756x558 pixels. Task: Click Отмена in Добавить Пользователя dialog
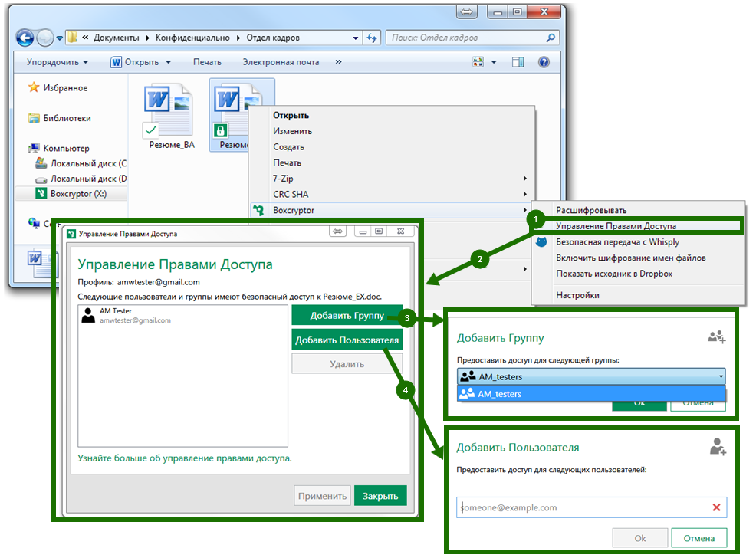coord(698,538)
